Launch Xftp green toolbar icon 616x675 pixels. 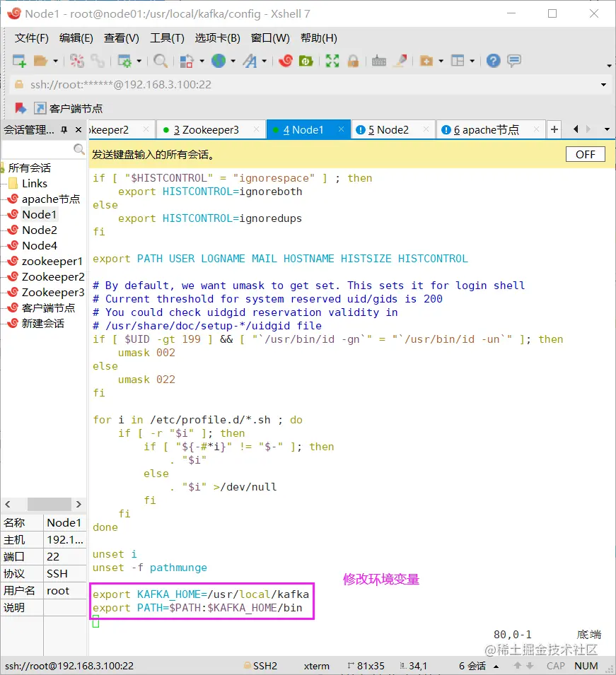point(306,61)
